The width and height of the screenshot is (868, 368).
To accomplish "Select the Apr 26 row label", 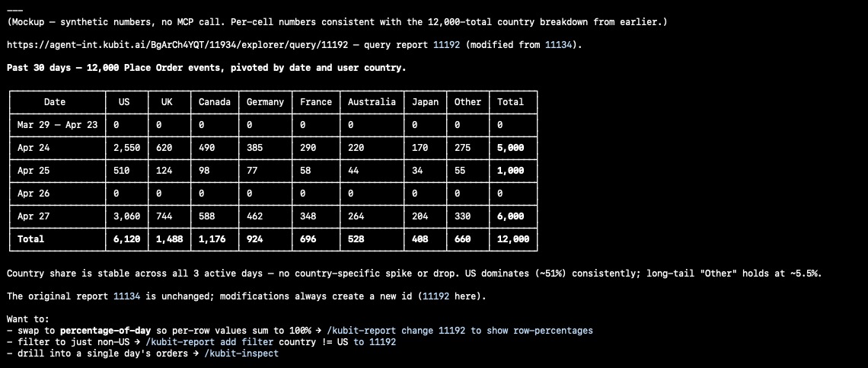I will tap(34, 194).
